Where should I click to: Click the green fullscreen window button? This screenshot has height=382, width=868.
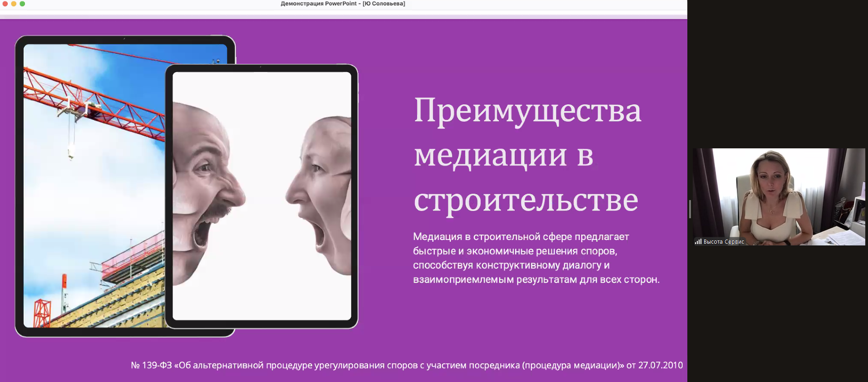pyautogui.click(x=22, y=4)
